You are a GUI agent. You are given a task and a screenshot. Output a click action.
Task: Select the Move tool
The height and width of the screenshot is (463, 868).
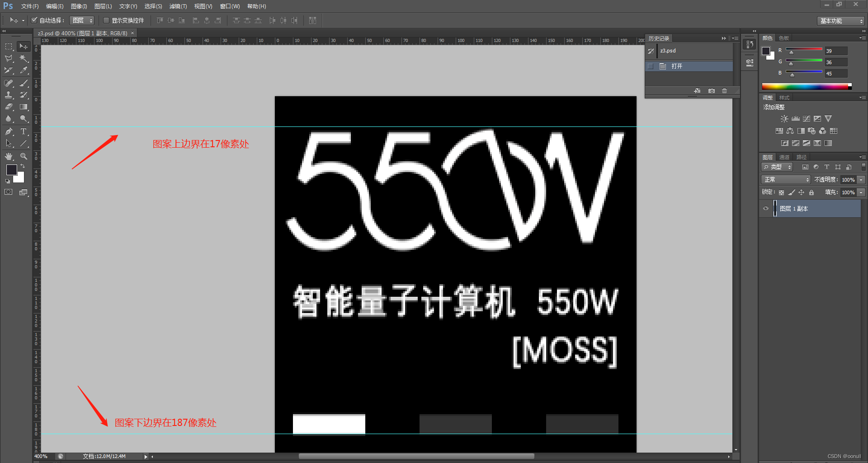tap(24, 47)
